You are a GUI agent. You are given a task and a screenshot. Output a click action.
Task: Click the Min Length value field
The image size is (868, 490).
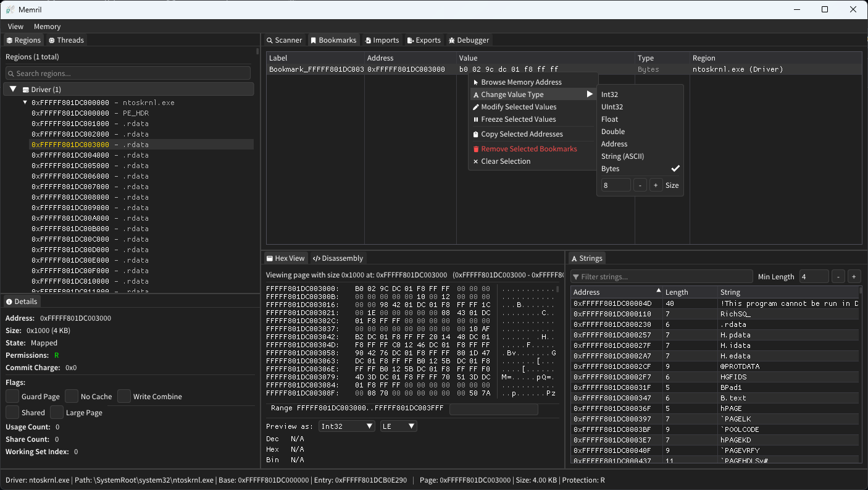pyautogui.click(x=814, y=277)
